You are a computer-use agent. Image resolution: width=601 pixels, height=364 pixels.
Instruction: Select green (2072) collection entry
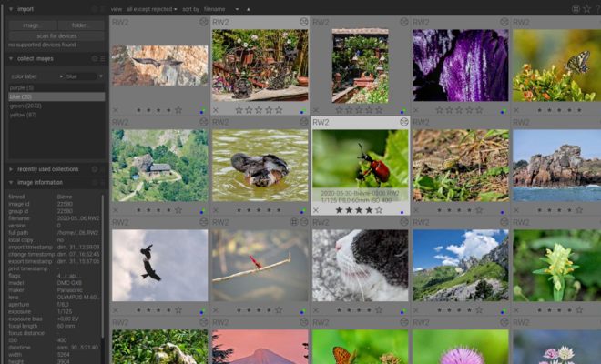coord(56,106)
